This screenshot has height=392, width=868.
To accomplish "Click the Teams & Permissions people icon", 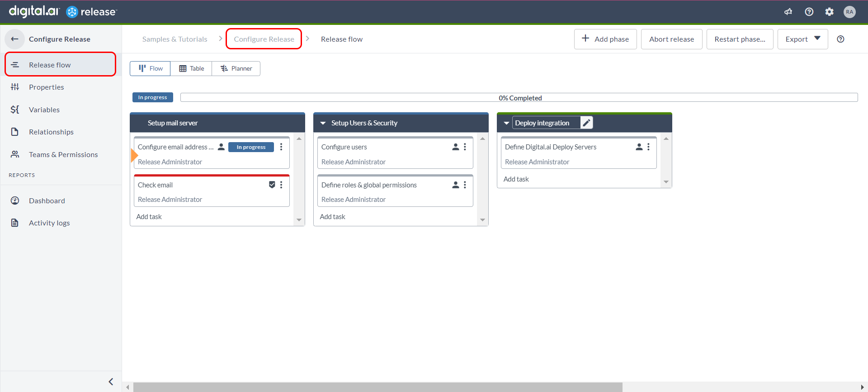I will coord(15,154).
